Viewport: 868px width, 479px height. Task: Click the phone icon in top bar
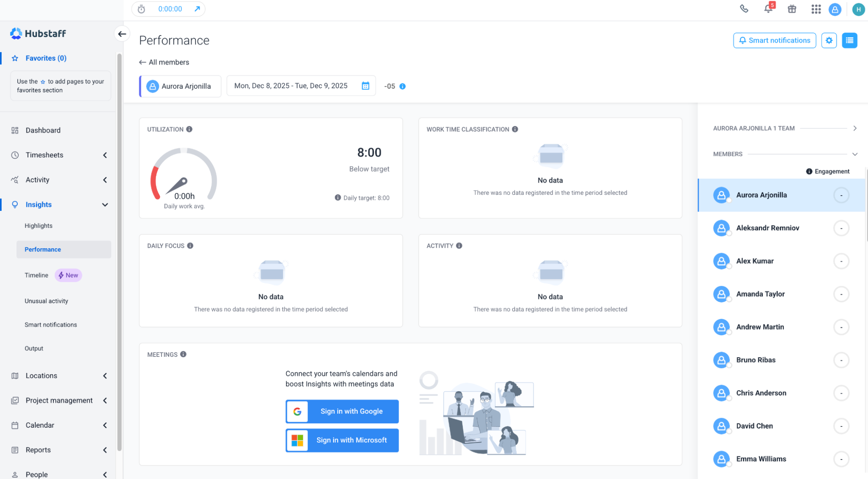(x=744, y=9)
